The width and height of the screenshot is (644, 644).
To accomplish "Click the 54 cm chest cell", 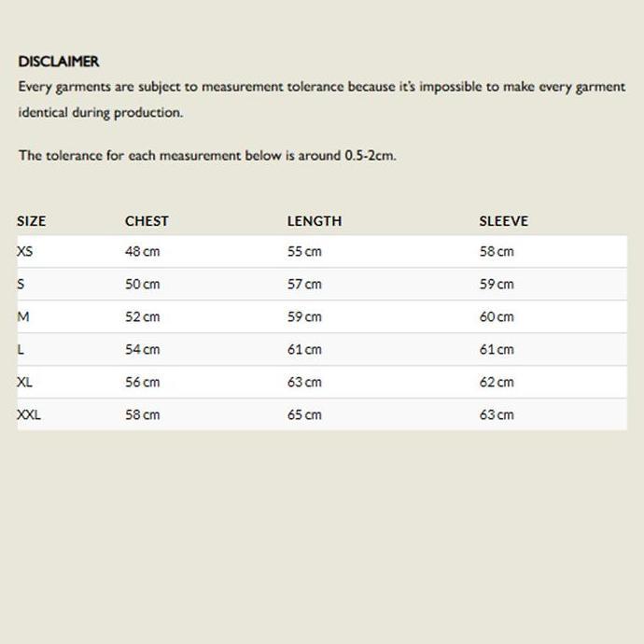I will tap(142, 349).
